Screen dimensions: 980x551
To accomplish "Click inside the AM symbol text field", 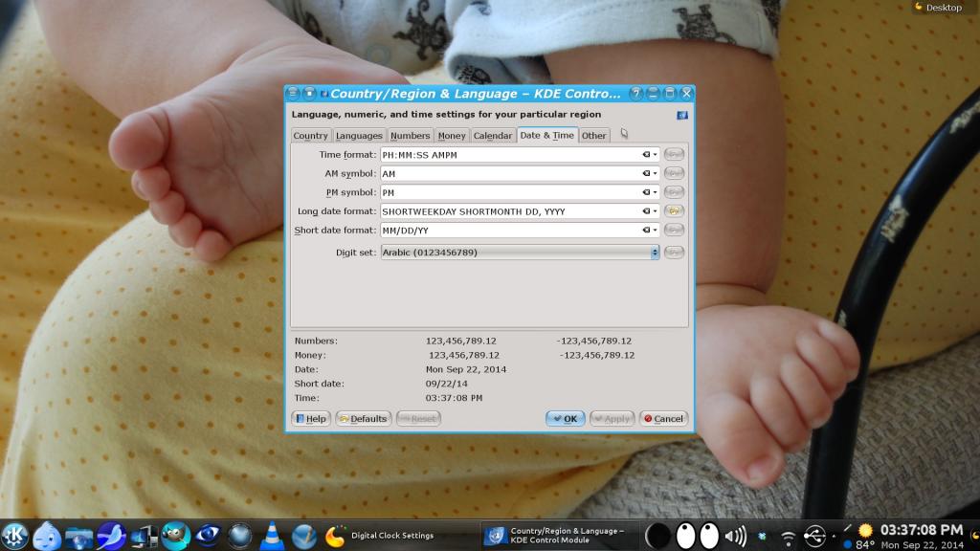I will click(507, 173).
